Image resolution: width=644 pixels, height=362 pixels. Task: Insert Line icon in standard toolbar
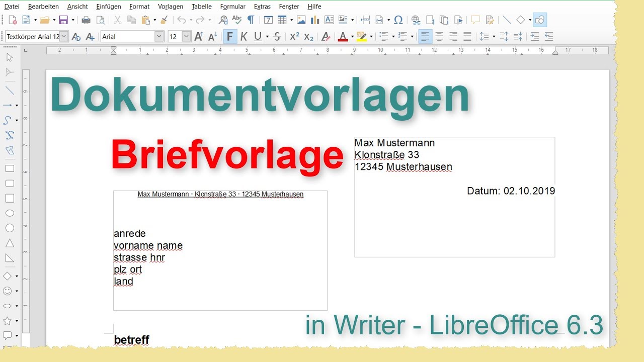(x=507, y=20)
